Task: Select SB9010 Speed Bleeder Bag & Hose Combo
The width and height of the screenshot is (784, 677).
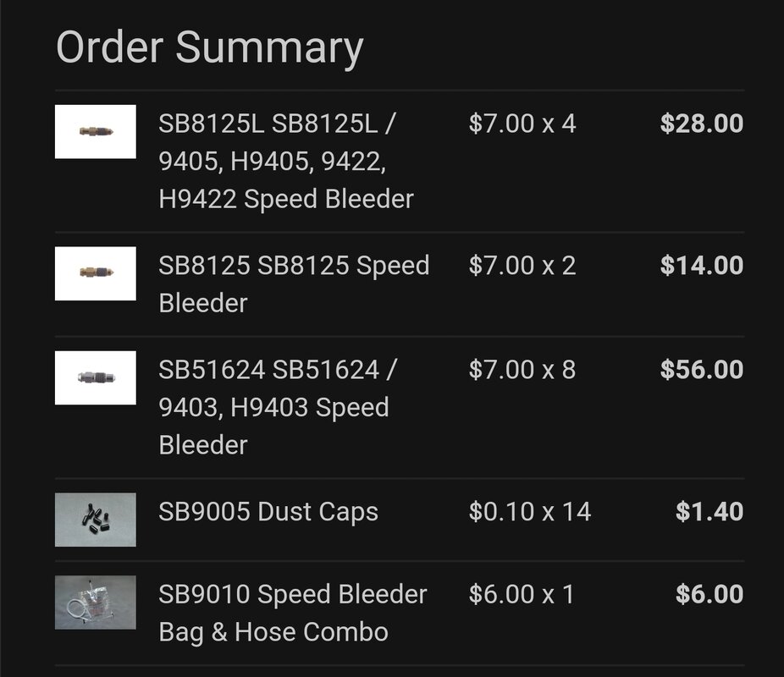Action: [x=292, y=613]
